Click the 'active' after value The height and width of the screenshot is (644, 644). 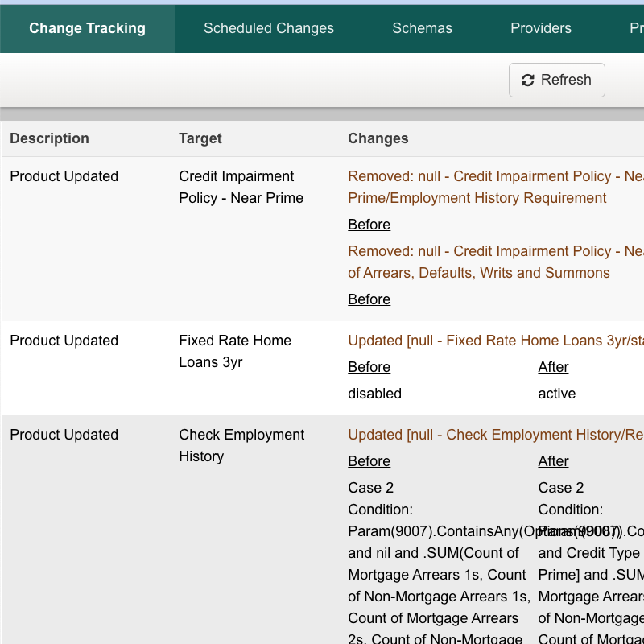coord(556,394)
